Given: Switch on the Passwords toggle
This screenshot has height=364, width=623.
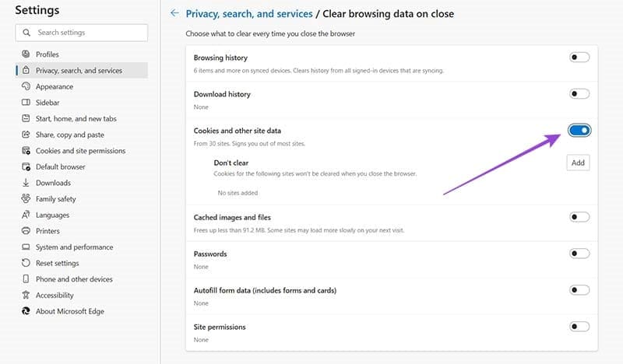Looking at the screenshot, I should click(x=579, y=254).
